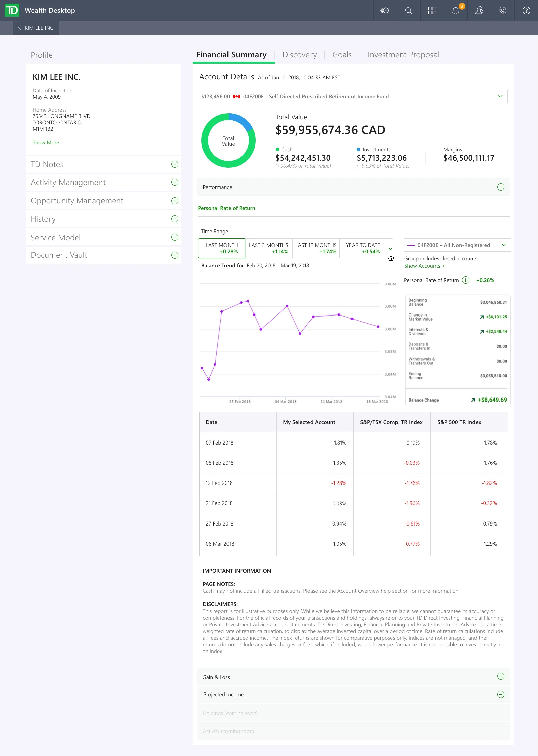Image resolution: width=538 pixels, height=756 pixels.
Task: Click Margins $46,500,111.17 amount
Action: point(469,158)
